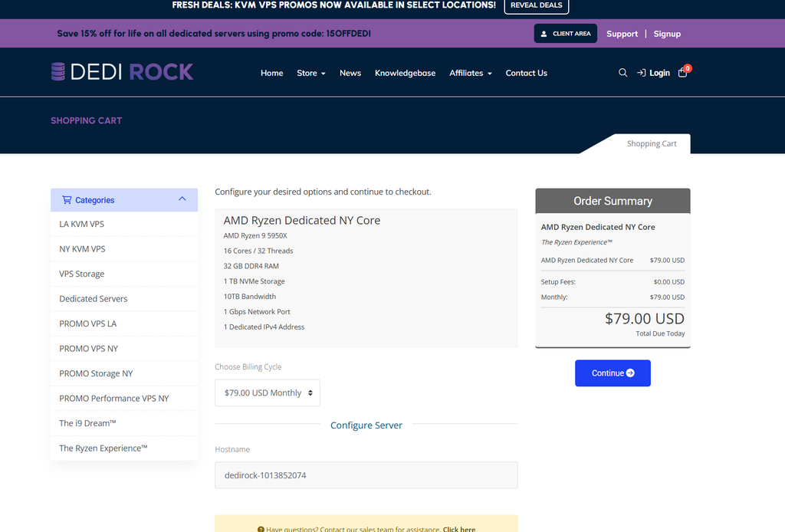Select PROMO Performance VPS NY category

coord(124,399)
